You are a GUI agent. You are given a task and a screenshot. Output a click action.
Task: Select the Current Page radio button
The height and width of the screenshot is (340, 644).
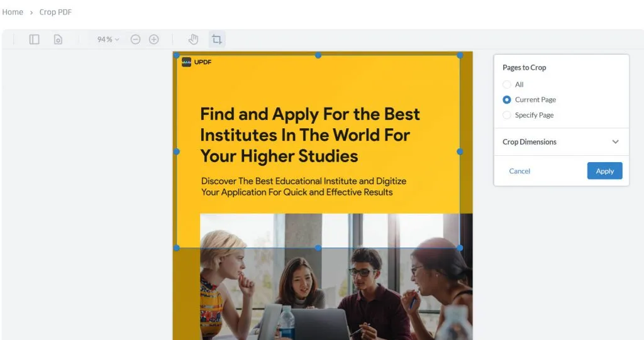(507, 100)
